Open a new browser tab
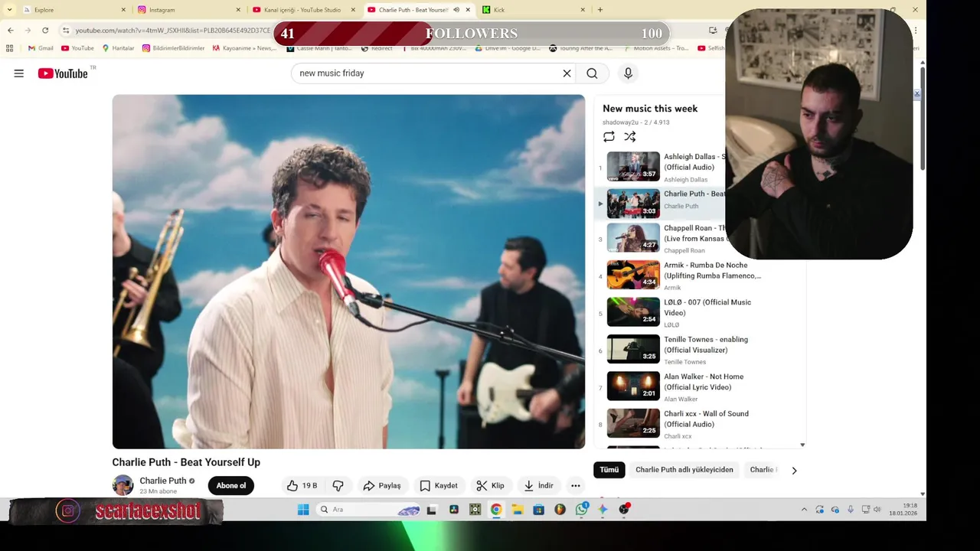The image size is (980, 551). [x=599, y=10]
